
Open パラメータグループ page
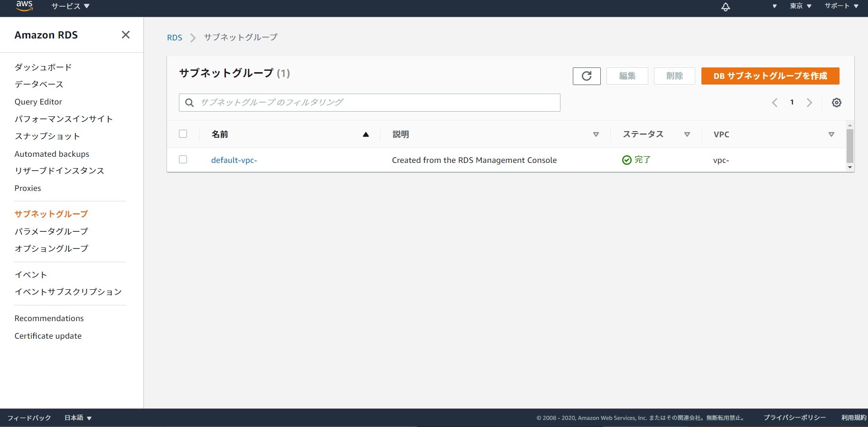coord(51,231)
